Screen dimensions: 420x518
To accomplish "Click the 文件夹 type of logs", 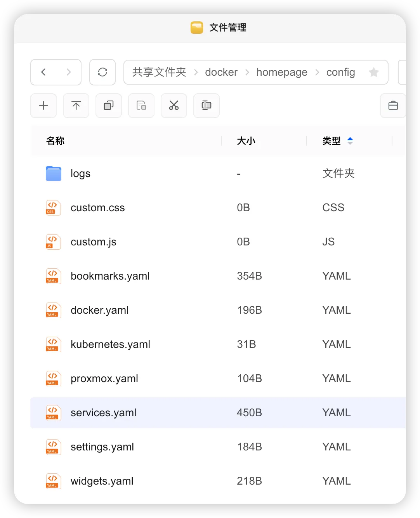I will [x=338, y=174].
